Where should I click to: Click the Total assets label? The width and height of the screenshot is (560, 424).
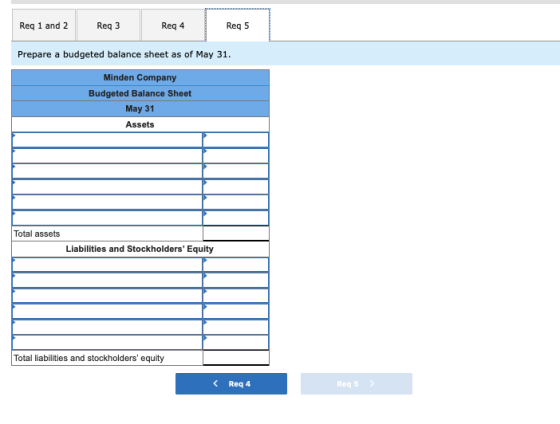37,234
